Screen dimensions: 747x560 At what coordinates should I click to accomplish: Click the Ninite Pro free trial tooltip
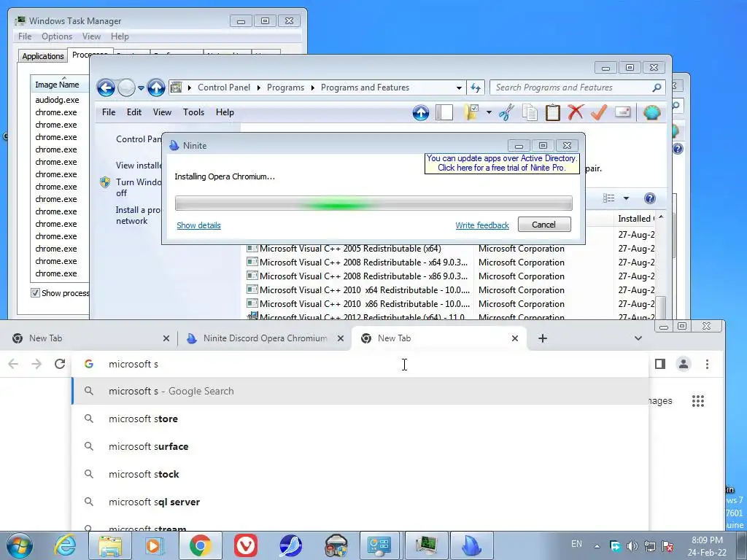[502, 163]
